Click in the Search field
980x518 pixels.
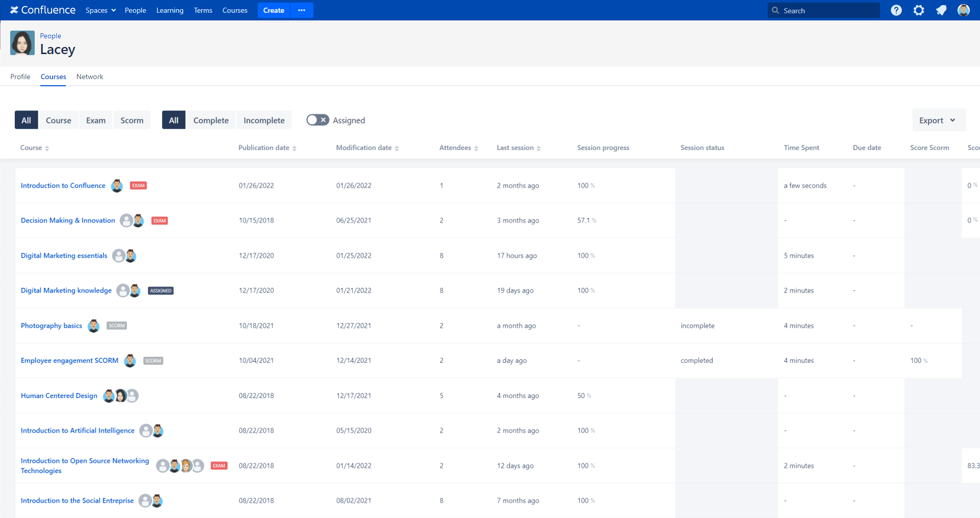(x=824, y=10)
